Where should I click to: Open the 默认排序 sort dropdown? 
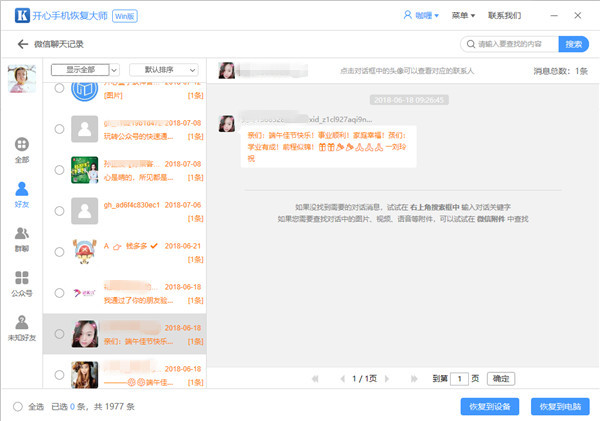point(164,70)
